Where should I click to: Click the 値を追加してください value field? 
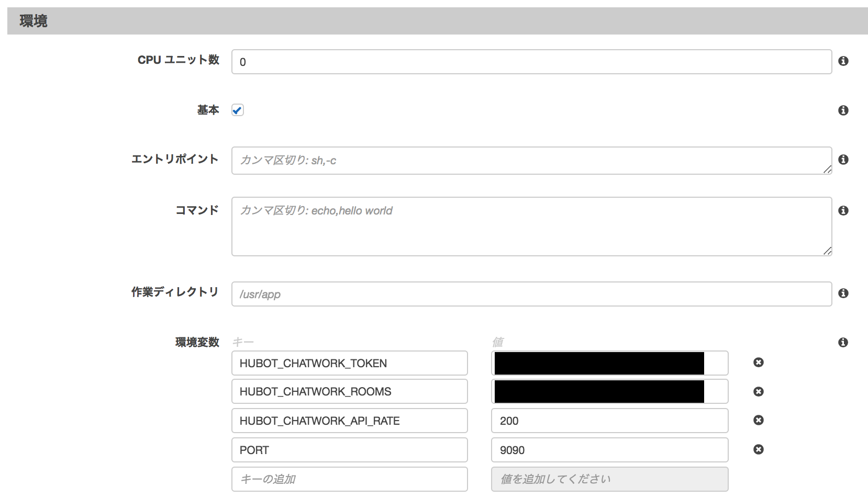(610, 479)
